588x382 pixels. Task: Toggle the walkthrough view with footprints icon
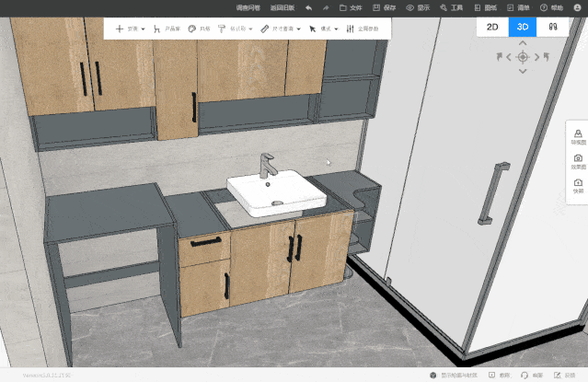coord(552,28)
